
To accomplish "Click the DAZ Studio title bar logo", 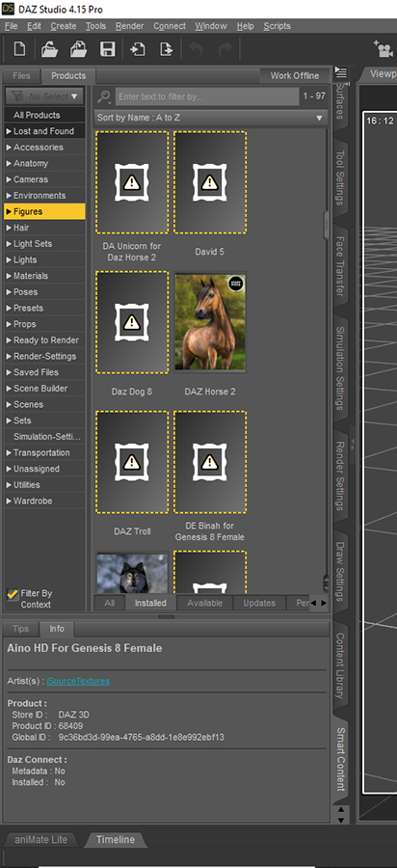I will tap(8, 9).
